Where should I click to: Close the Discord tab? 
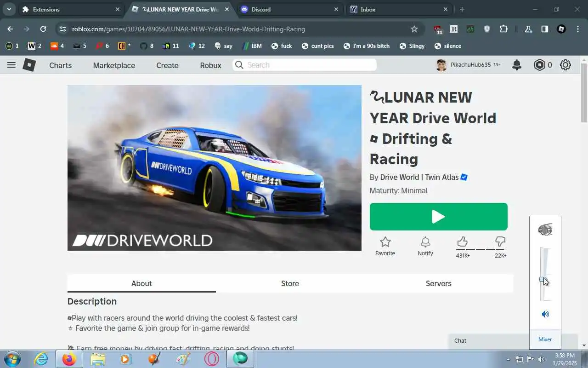coord(336,9)
